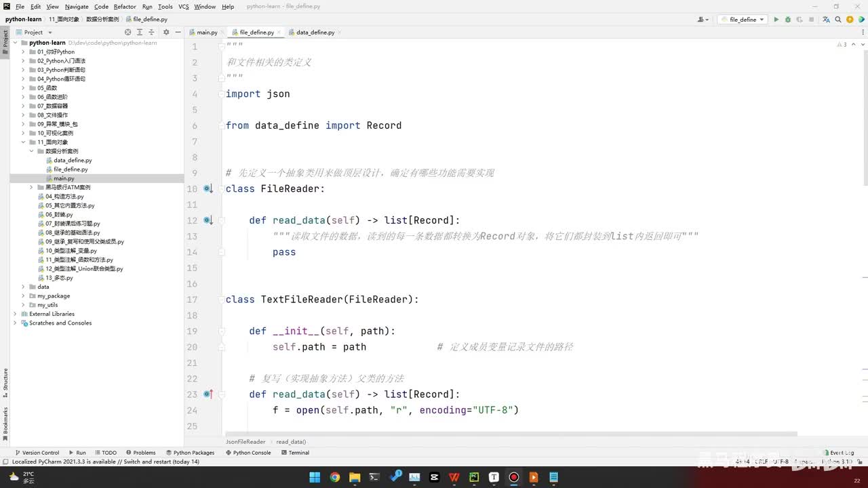Viewport: 868px width, 488px height.
Task: Select opened file locator icon in Project panel
Action: point(128,32)
